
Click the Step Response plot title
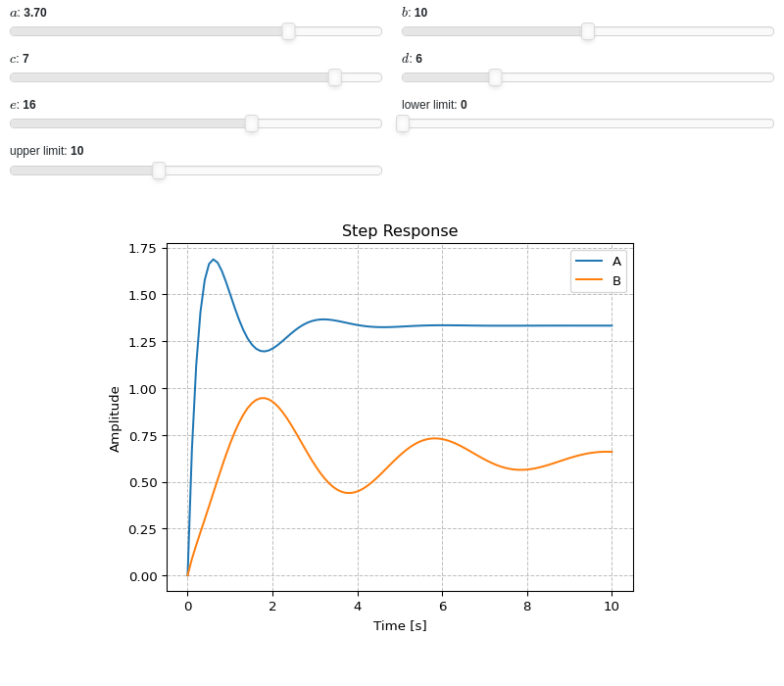point(400,230)
